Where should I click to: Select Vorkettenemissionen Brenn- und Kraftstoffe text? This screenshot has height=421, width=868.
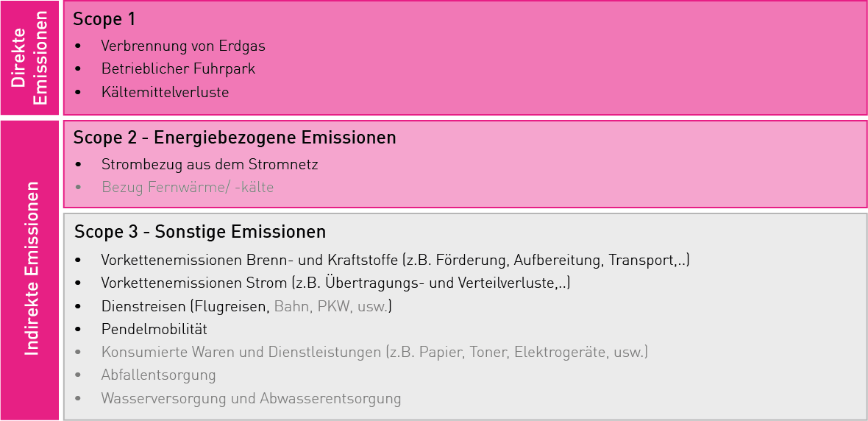pos(250,260)
